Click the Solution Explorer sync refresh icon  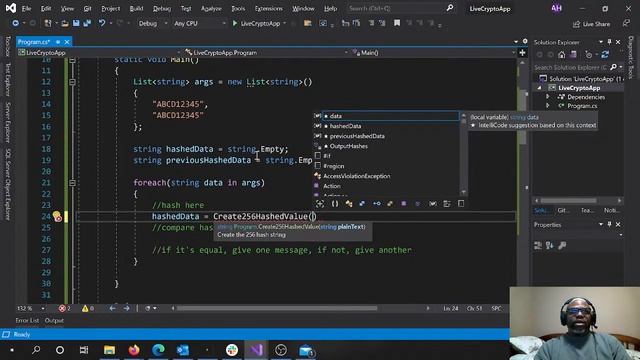(605, 54)
